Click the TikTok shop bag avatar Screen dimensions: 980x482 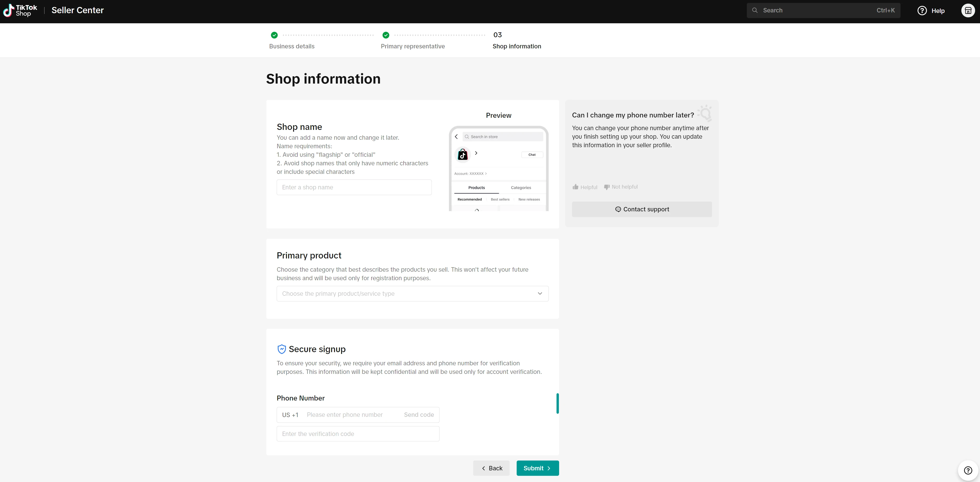click(463, 155)
